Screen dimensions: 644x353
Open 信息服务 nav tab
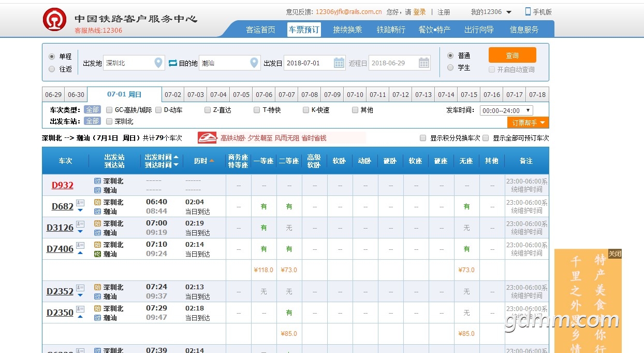[524, 30]
